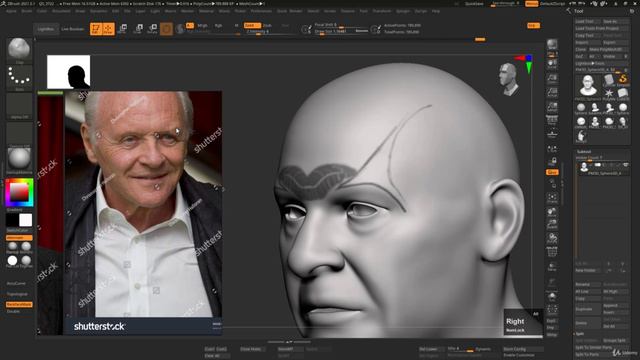Image resolution: width=640 pixels, height=360 pixels.
Task: Open the Document menu
Action: tap(61, 11)
